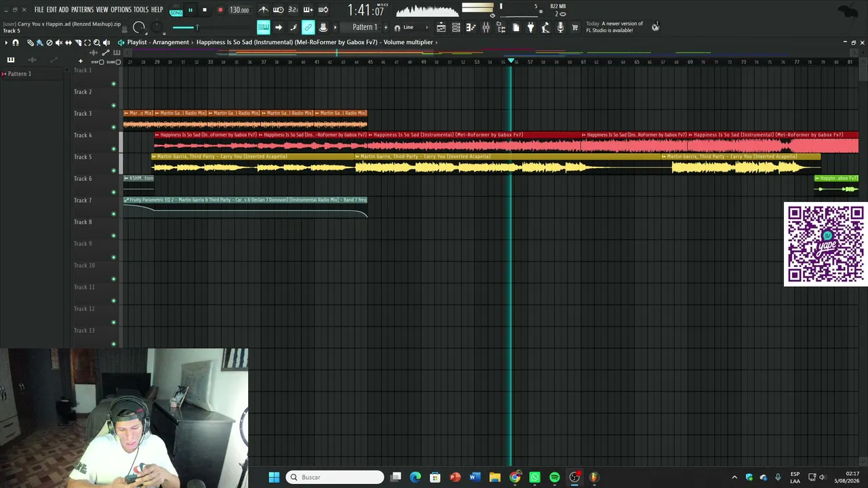This screenshot has height=488, width=868.
Task: Toggle the recording countdown
Action: [293, 10]
